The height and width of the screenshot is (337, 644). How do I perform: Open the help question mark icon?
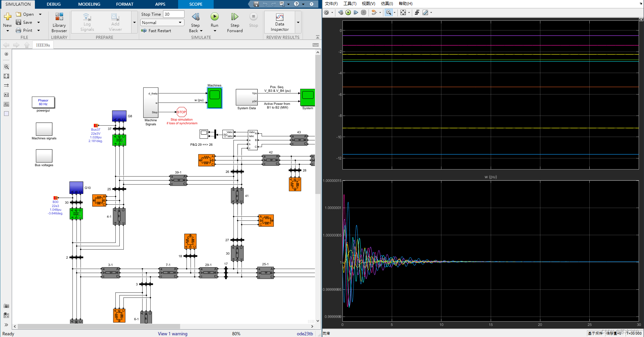[x=297, y=4]
